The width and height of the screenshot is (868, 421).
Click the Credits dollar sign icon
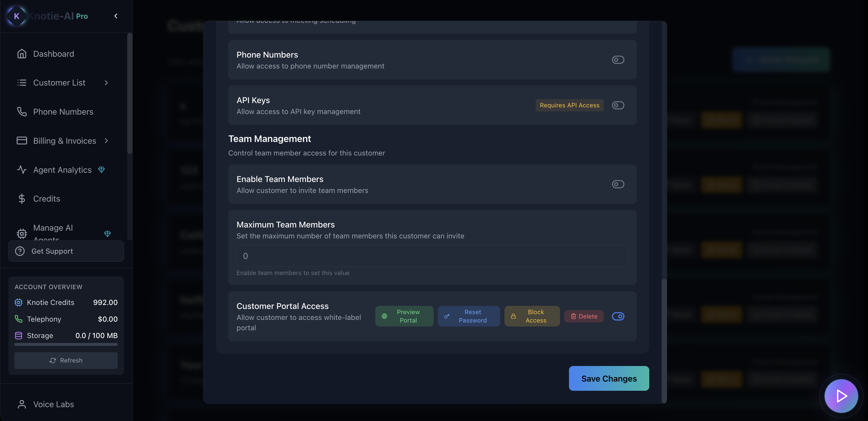tap(22, 198)
